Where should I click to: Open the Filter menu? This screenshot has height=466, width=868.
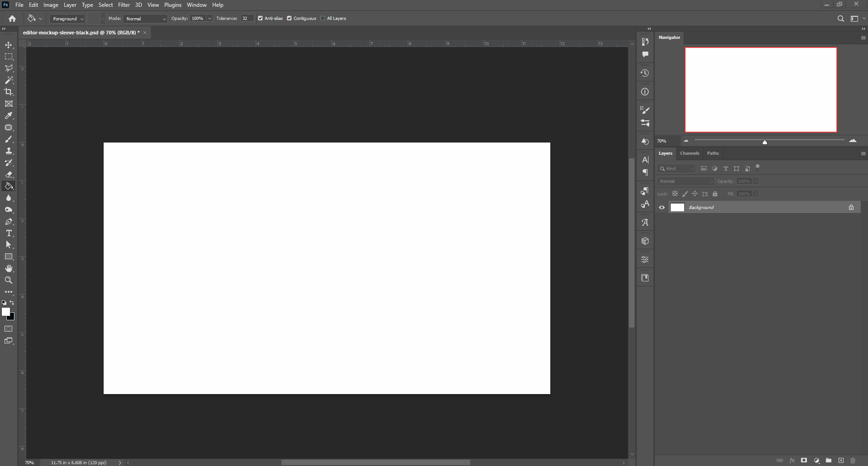pos(124,5)
